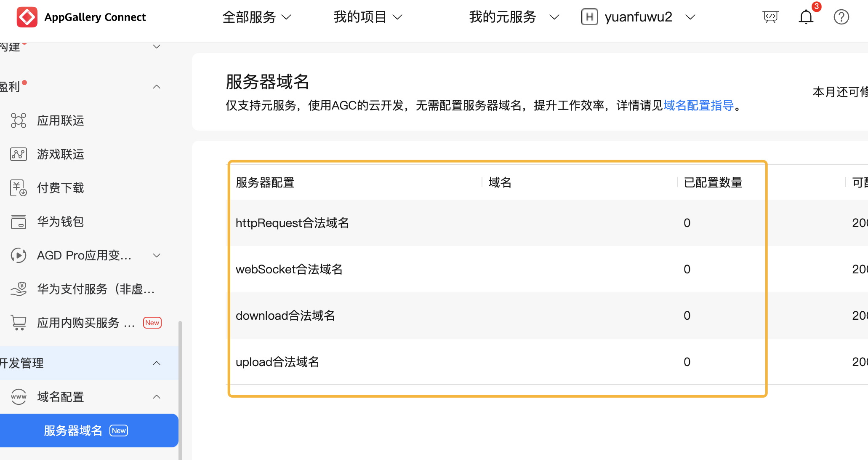The image size is (868, 460).
Task: Select 付费下载 in the sidebar
Action: [61, 188]
